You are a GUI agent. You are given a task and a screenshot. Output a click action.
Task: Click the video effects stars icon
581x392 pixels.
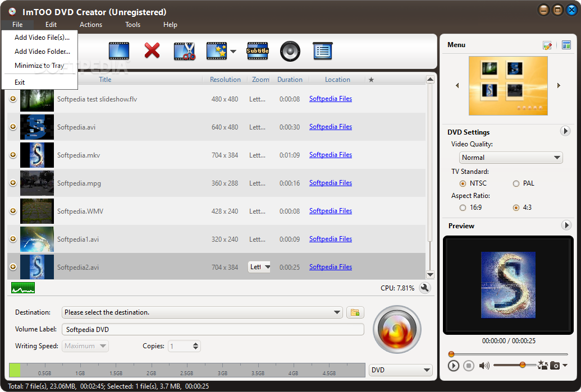point(217,50)
